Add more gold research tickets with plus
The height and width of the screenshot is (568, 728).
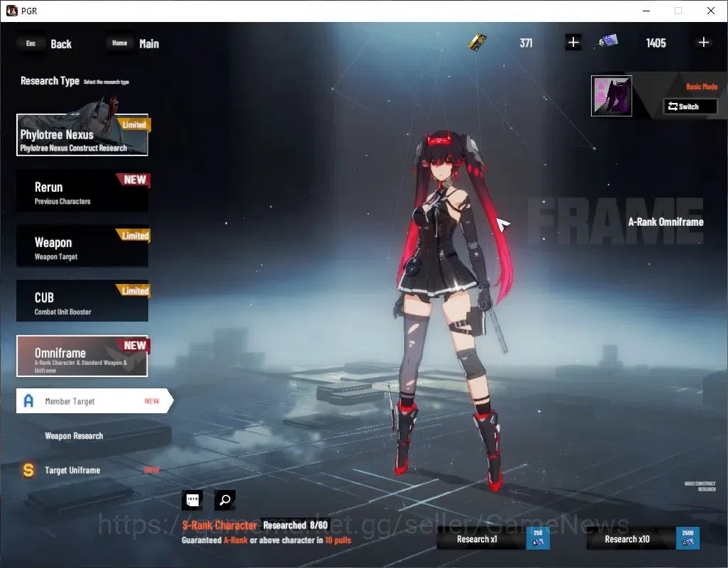click(x=573, y=43)
